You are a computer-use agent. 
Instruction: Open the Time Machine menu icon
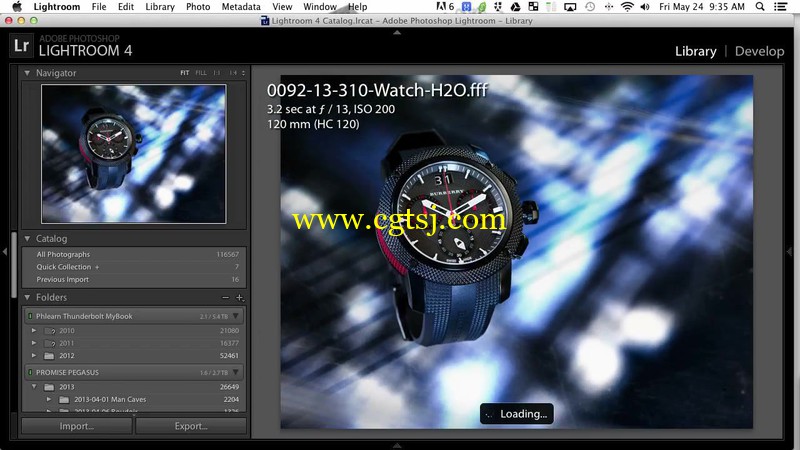coord(590,7)
